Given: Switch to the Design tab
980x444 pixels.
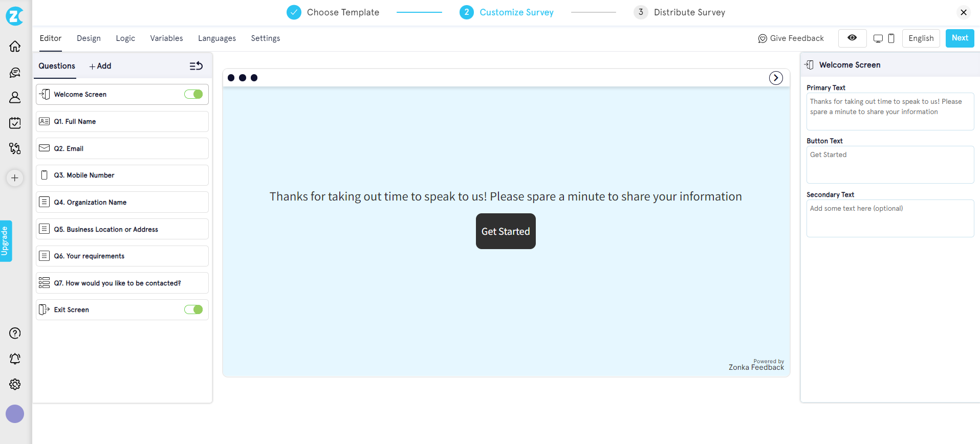Looking at the screenshot, I should click(89, 38).
